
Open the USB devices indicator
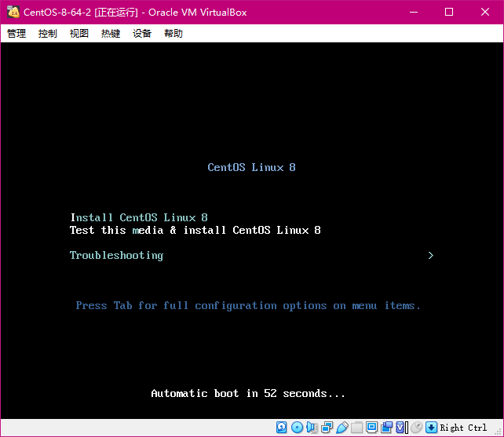(342, 428)
